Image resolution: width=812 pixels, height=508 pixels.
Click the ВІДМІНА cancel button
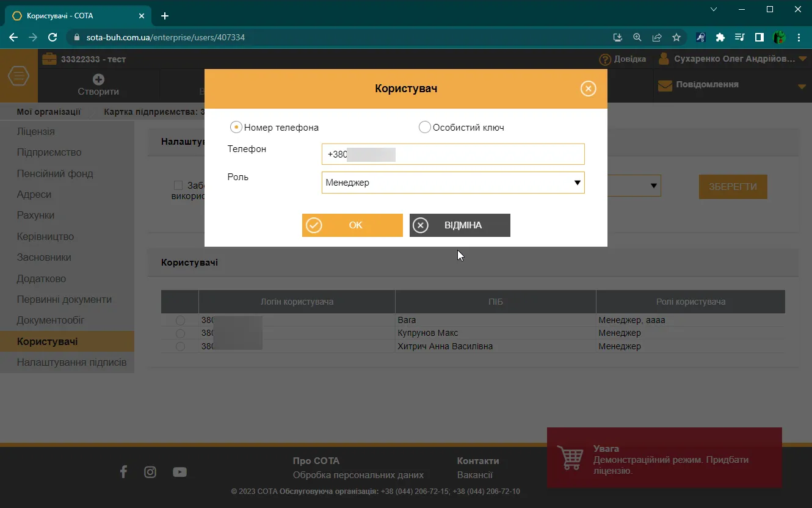460,225
